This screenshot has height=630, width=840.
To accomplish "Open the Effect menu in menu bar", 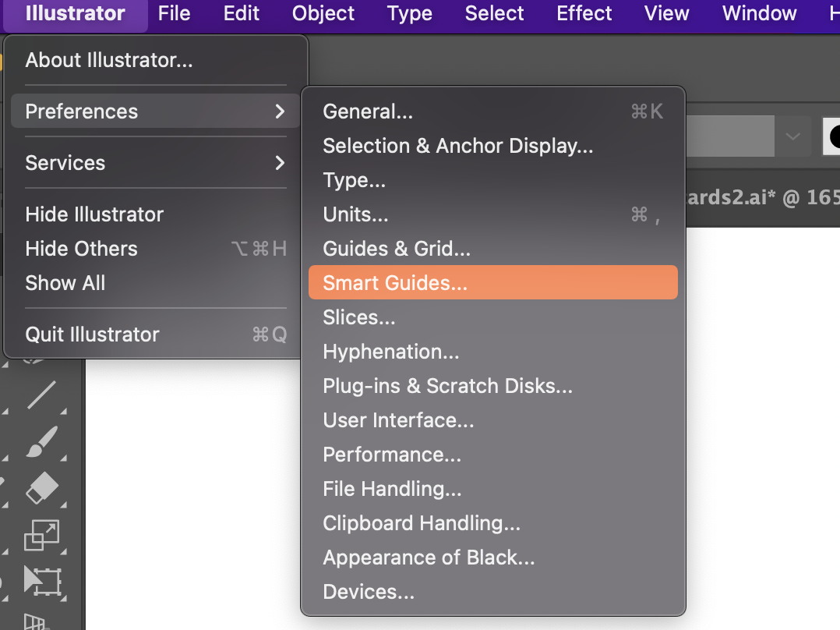I will pyautogui.click(x=584, y=13).
